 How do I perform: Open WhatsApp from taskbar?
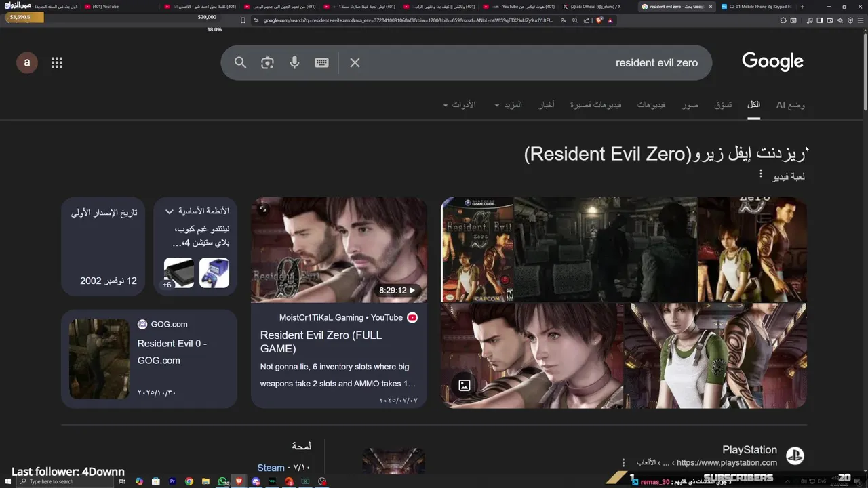222,481
